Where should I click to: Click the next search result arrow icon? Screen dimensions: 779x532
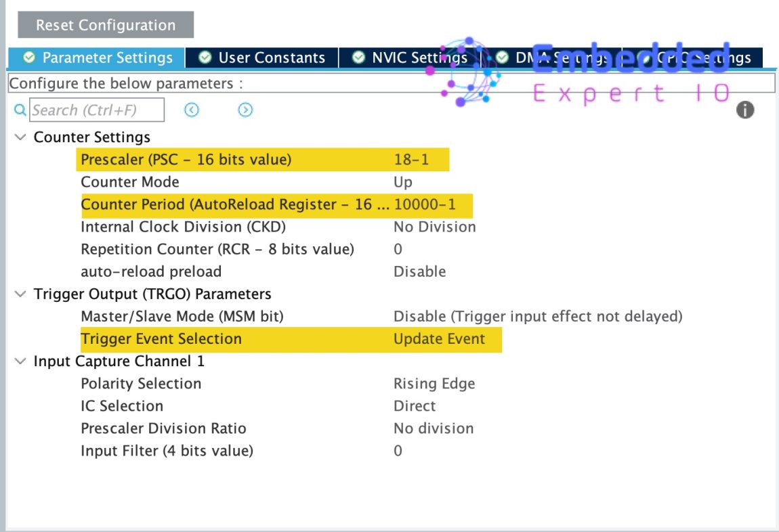coord(245,110)
